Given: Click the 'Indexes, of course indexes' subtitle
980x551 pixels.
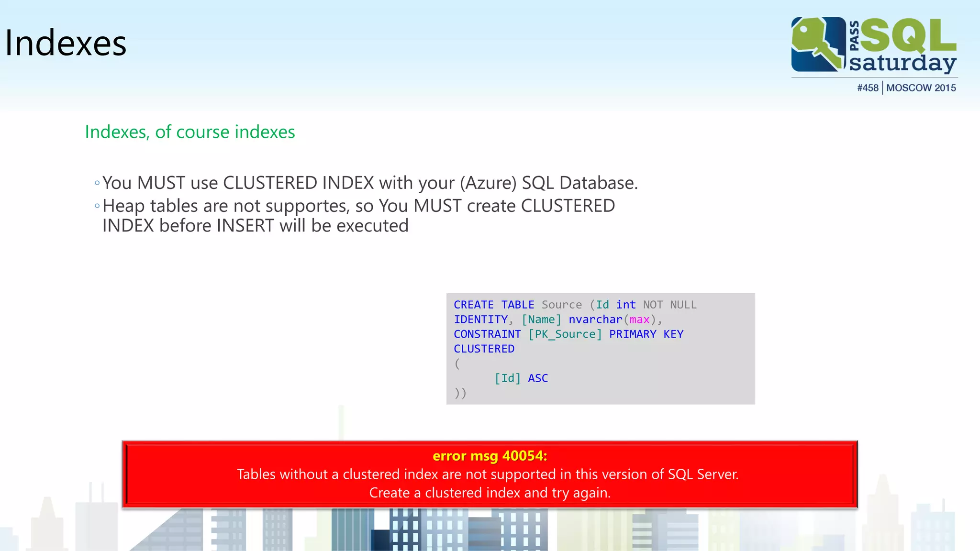Looking at the screenshot, I should pos(190,132).
